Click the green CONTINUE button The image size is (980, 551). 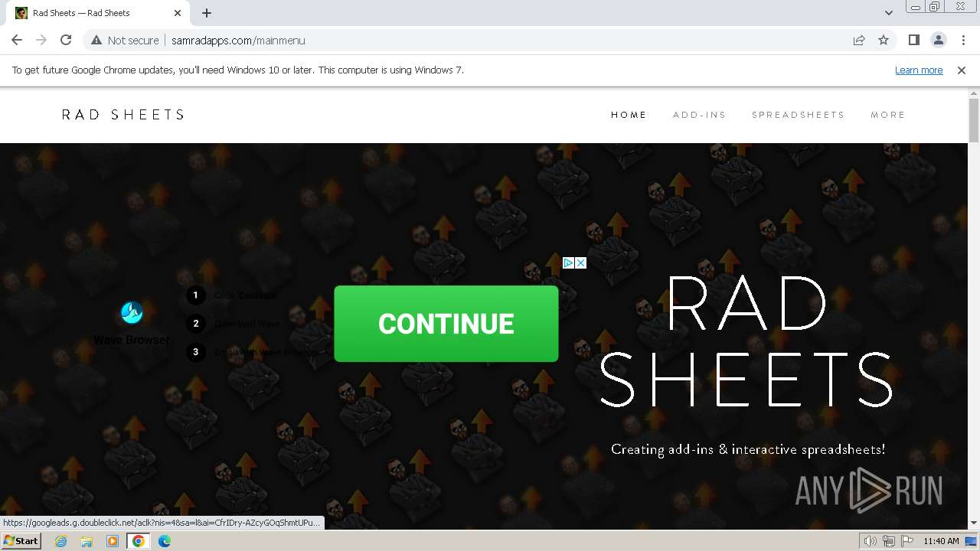coord(446,324)
